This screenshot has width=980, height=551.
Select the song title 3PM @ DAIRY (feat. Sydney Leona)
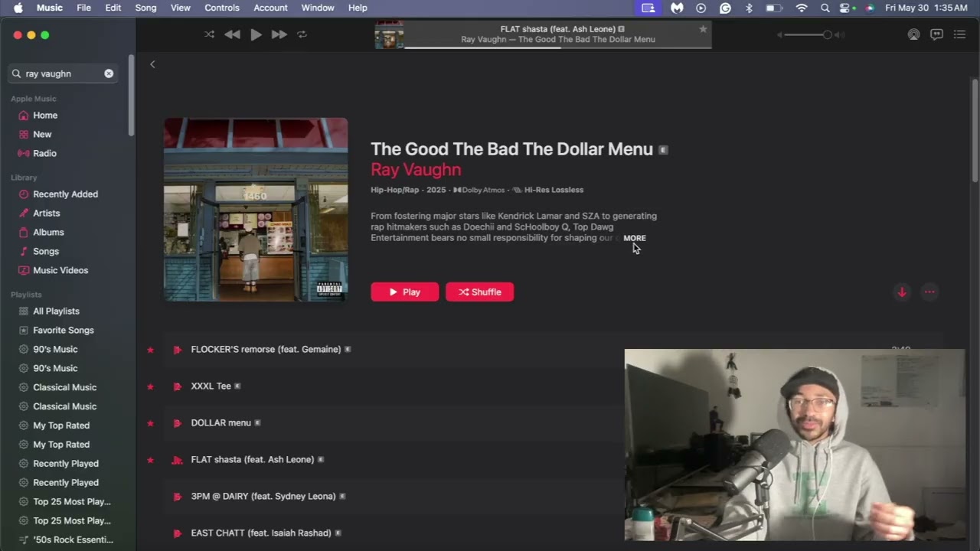(263, 497)
